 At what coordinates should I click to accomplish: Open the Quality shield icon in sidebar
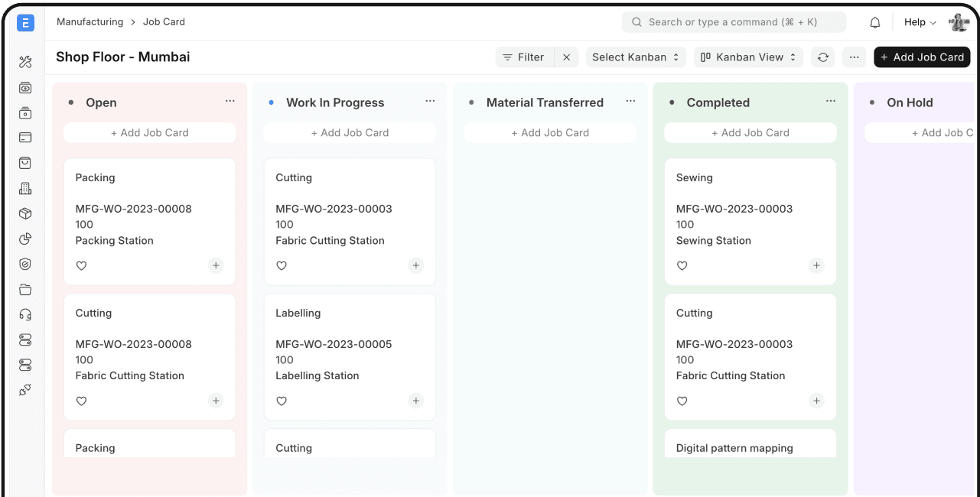click(25, 264)
